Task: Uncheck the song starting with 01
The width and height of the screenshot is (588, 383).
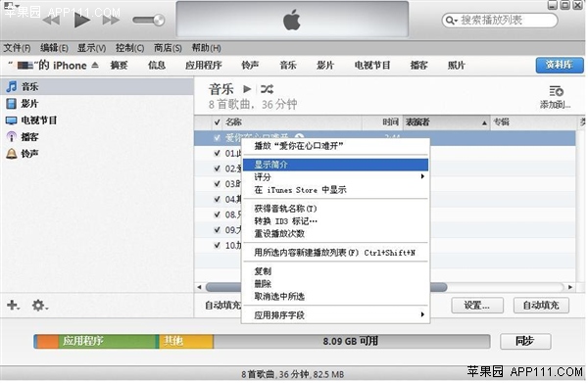Action: (217, 153)
